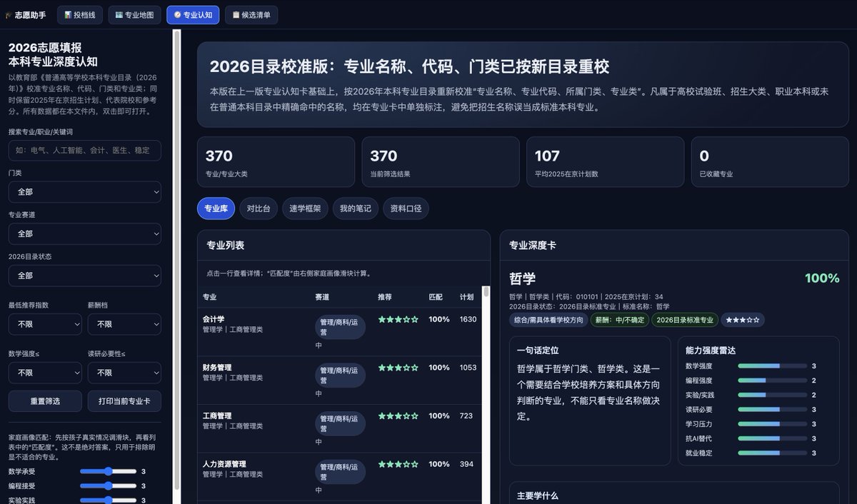Click the 综合/需具体看学校方向 tag
857x504 pixels.
coord(548,321)
